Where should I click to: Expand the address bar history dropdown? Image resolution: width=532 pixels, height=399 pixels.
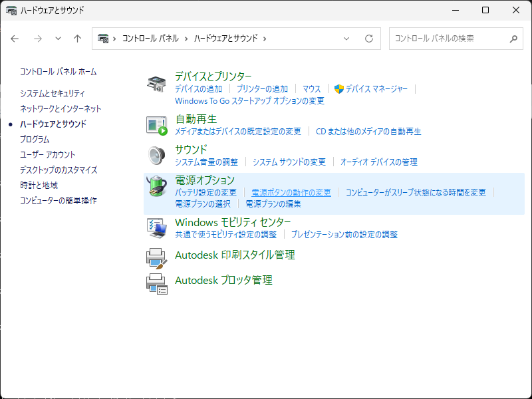point(346,39)
